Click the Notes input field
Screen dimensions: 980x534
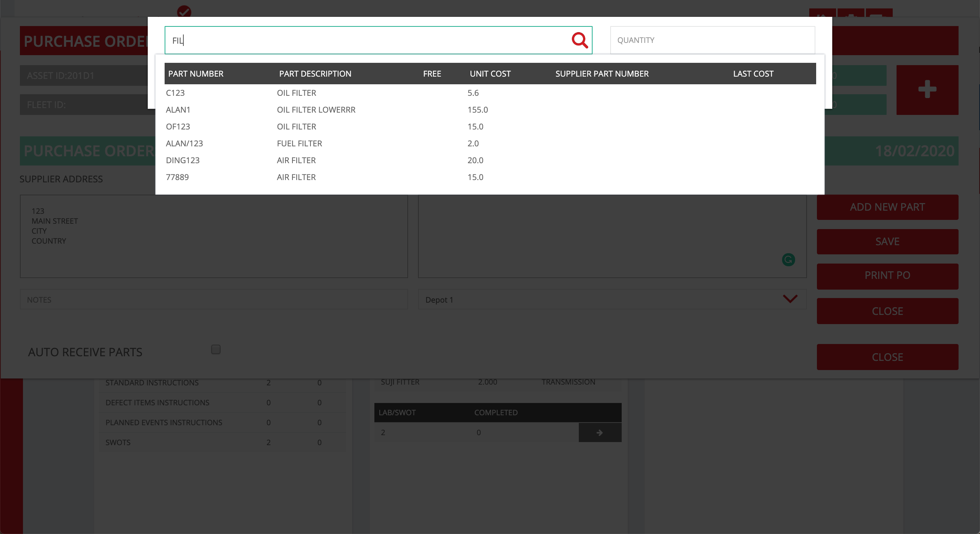[x=214, y=299]
